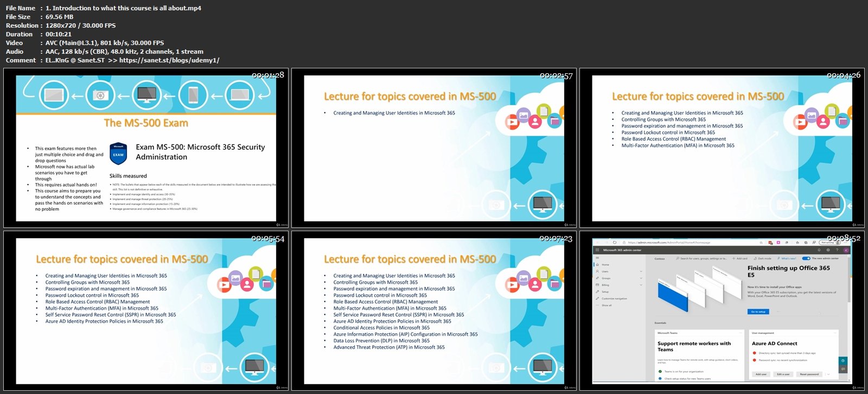Open the thumbnail at timestamp 00:04:26

[x=722, y=148]
